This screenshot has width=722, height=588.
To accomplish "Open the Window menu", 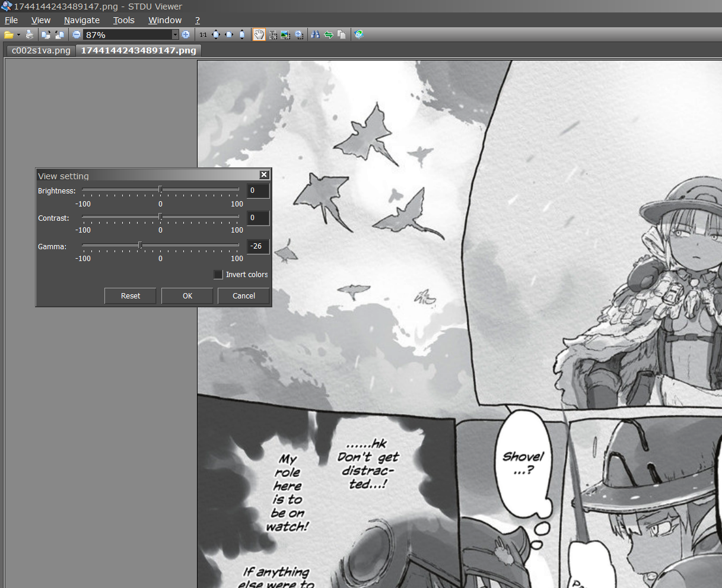I will point(165,20).
